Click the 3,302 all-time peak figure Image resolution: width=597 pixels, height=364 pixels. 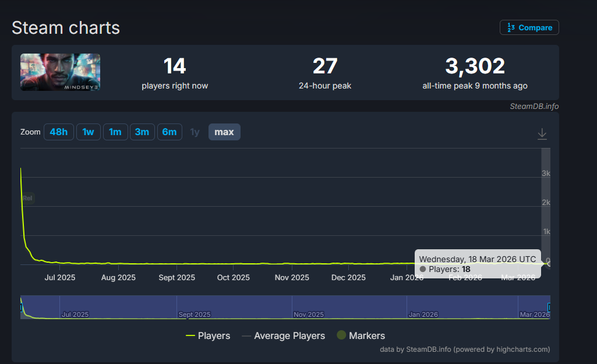pos(475,66)
